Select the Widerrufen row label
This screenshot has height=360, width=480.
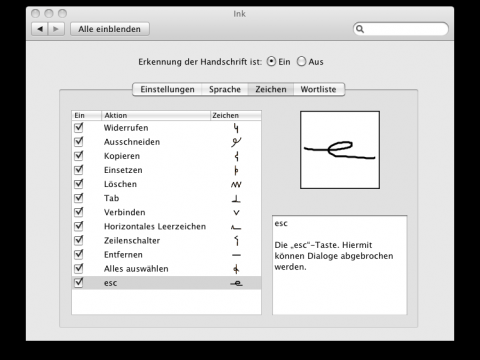[126, 128]
